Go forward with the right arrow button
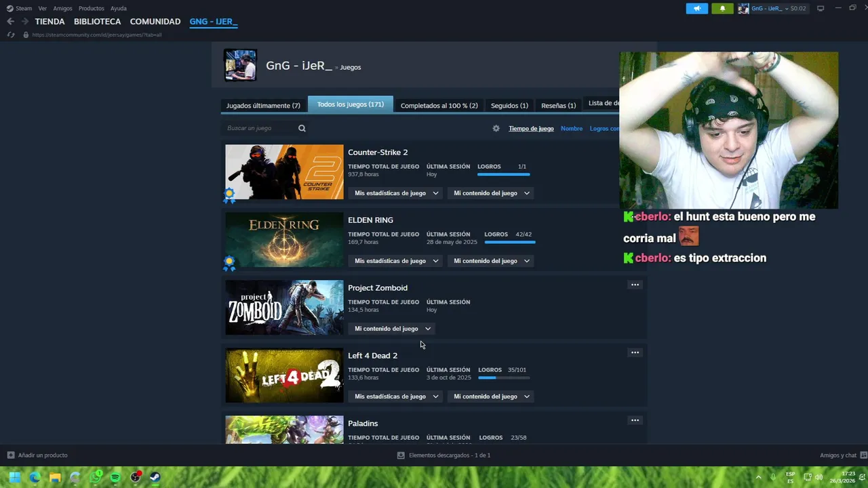 tap(24, 22)
